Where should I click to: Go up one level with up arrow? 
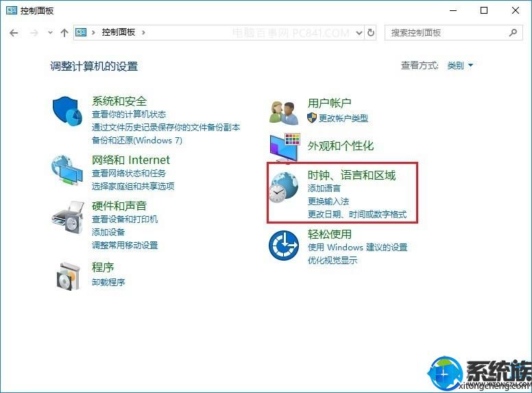pos(64,33)
